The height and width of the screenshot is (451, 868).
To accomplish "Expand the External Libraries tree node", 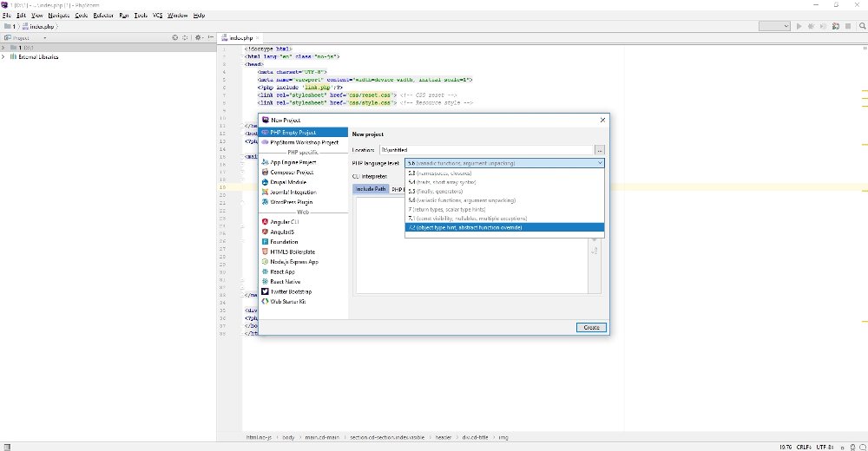I will click(x=3, y=57).
